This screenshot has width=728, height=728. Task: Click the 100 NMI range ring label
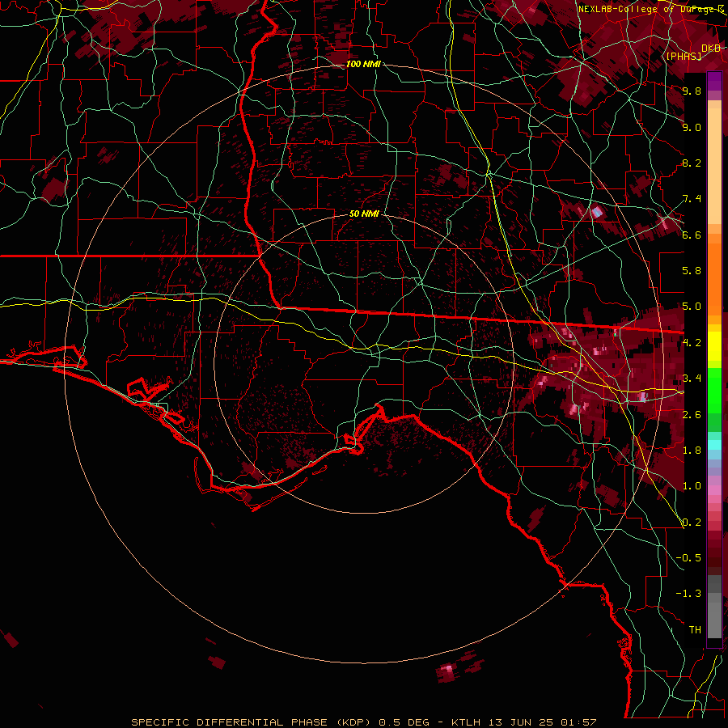tap(363, 64)
